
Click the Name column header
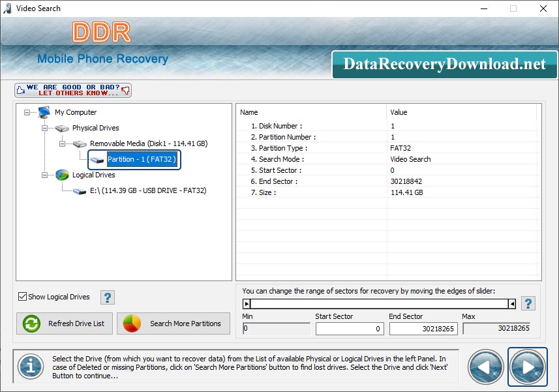[x=311, y=112]
